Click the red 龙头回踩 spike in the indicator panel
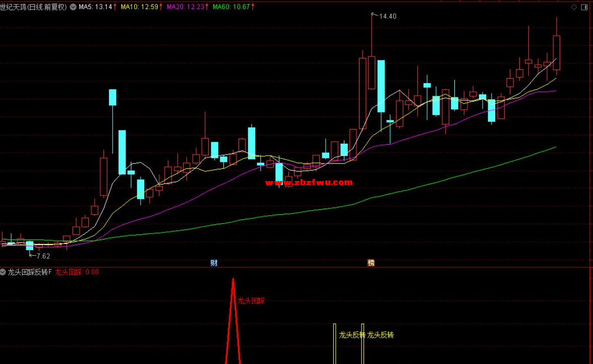593x364 pixels. [x=233, y=321]
